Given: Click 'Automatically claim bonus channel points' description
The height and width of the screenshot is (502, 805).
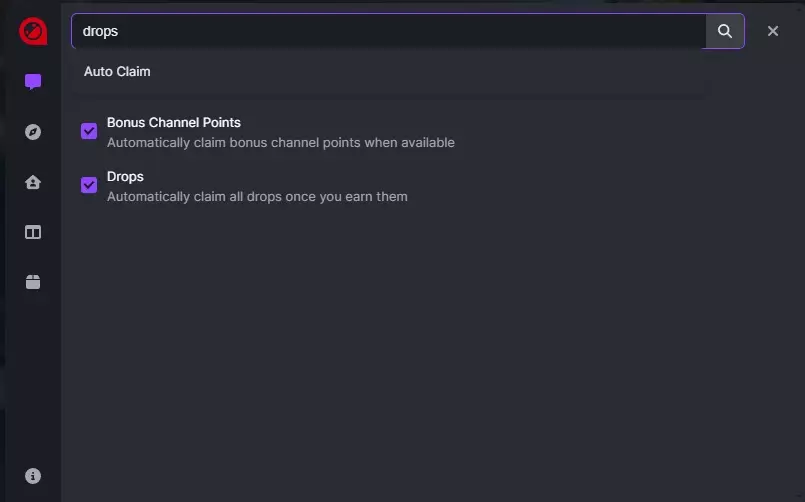Looking at the screenshot, I should [x=281, y=143].
